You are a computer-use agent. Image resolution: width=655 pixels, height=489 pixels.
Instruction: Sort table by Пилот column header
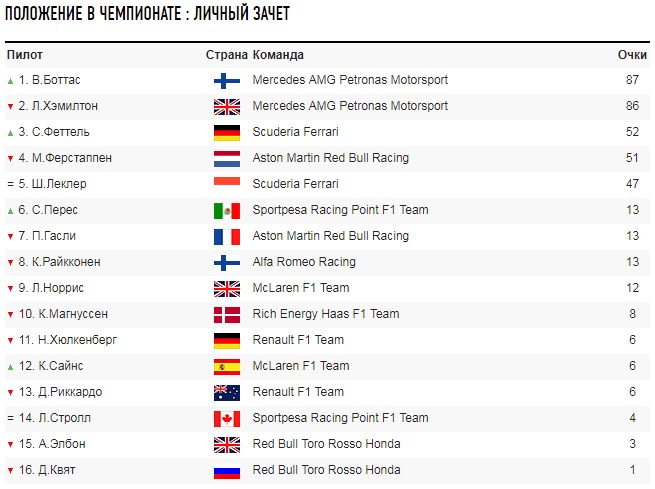click(x=24, y=55)
